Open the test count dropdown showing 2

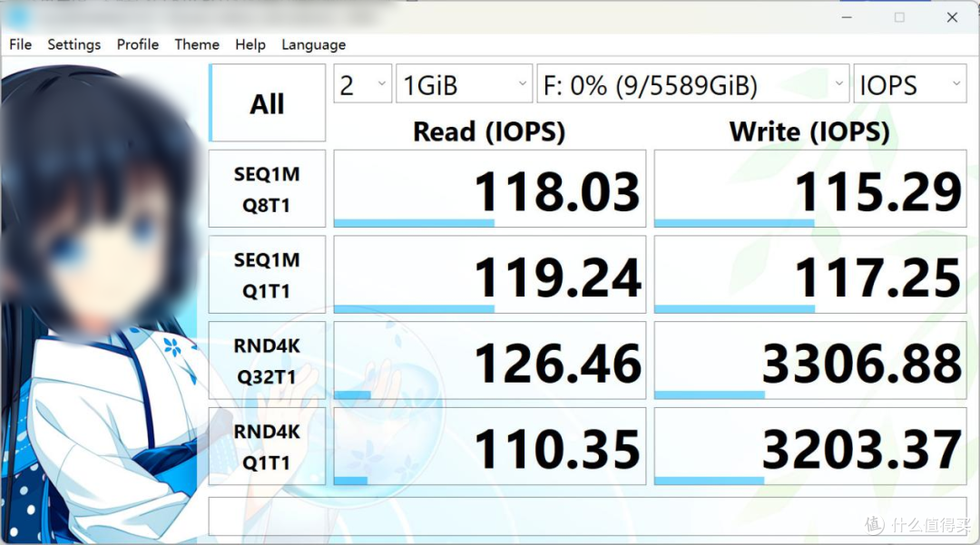[x=362, y=83]
